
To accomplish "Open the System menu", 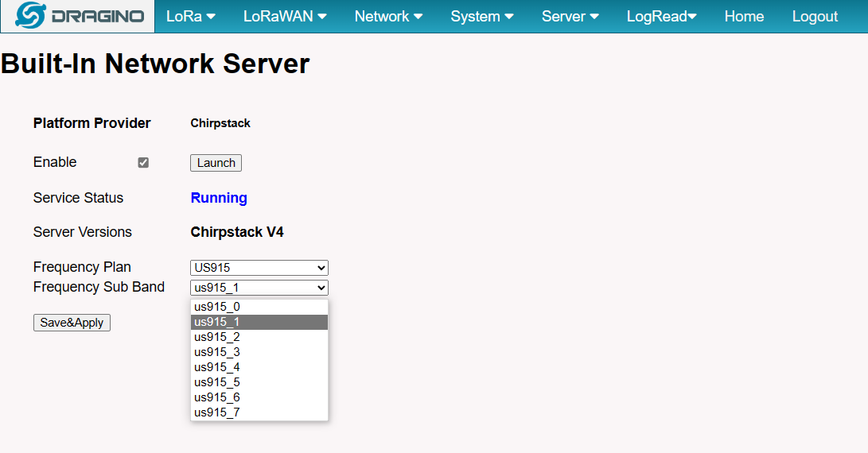I will pyautogui.click(x=481, y=17).
